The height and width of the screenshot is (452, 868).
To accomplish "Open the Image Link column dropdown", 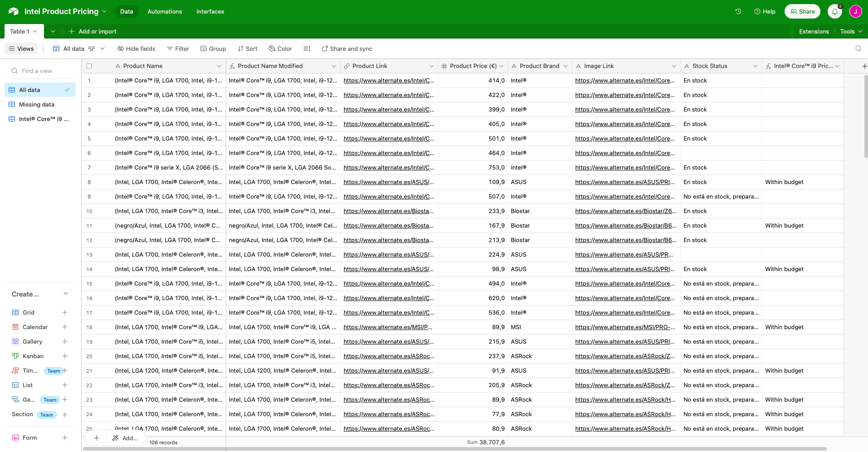I will [674, 66].
